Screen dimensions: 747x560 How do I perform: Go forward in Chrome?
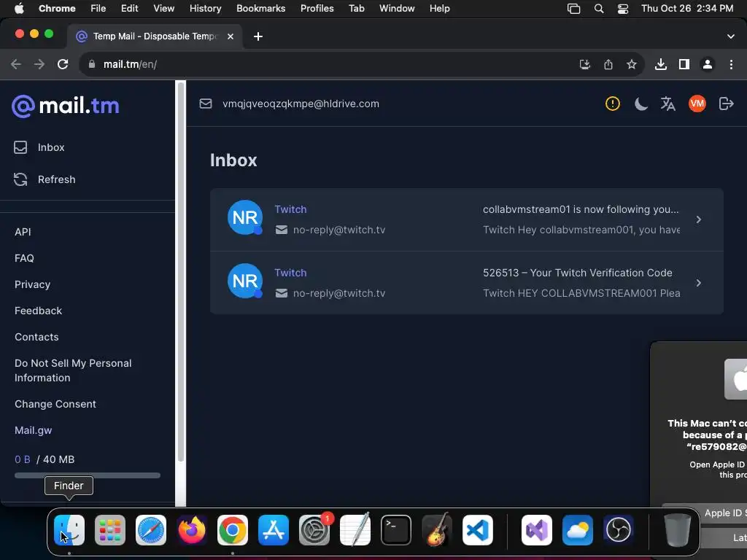[x=39, y=64]
